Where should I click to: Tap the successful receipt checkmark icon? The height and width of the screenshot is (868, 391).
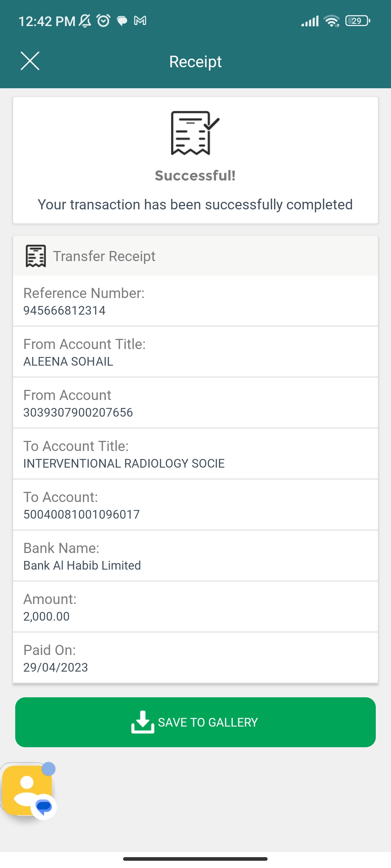coord(195,133)
